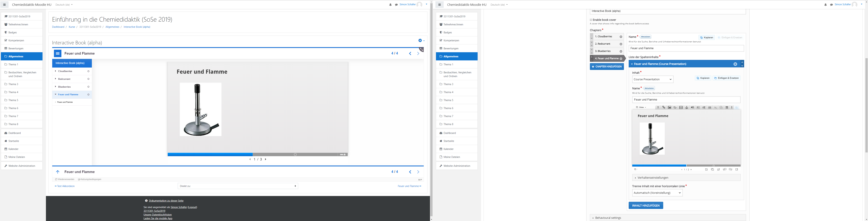Click the blue hamburger menu icon in book header
This screenshot has width=868, height=221.
click(58, 53)
